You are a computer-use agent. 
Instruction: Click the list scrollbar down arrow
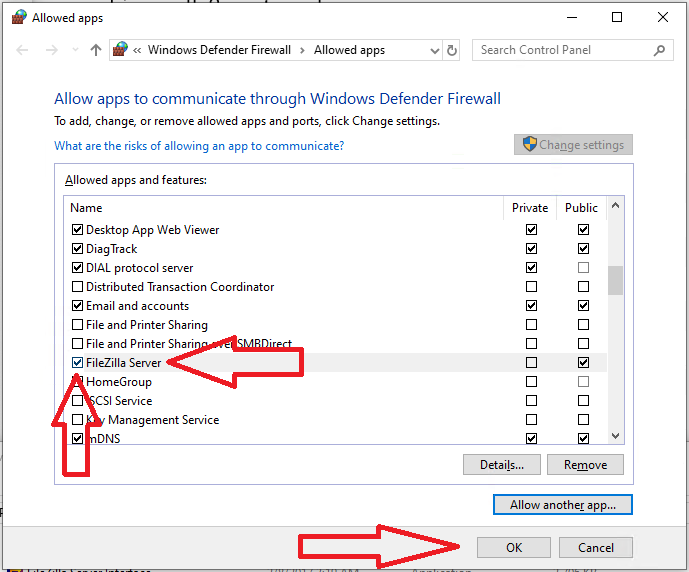click(x=616, y=436)
